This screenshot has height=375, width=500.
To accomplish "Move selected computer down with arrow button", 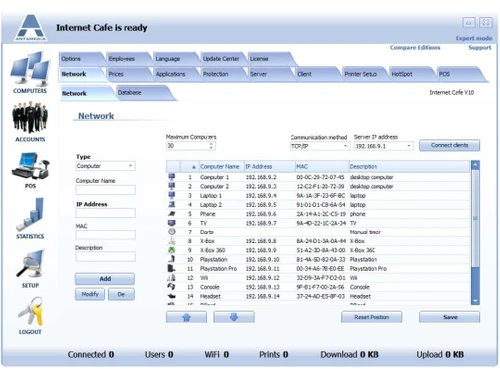I will click(x=234, y=317).
